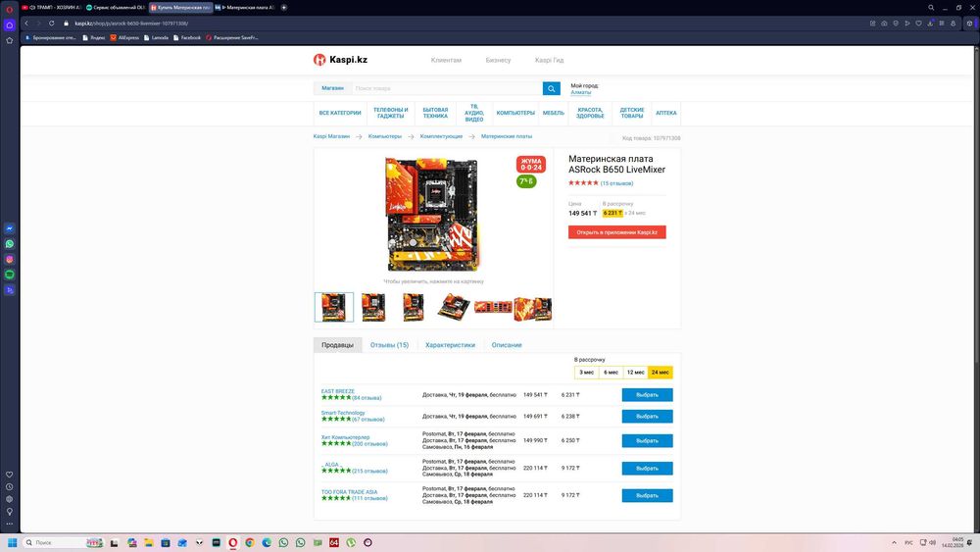Viewport: 980px width, 552px height.
Task: Change city via Алматы link
Action: [580, 92]
